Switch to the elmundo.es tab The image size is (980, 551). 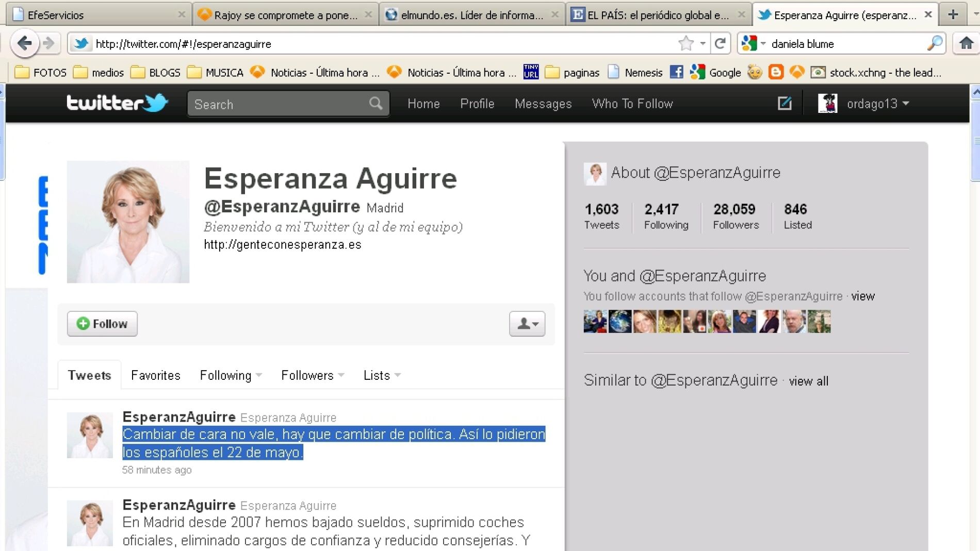(x=472, y=14)
